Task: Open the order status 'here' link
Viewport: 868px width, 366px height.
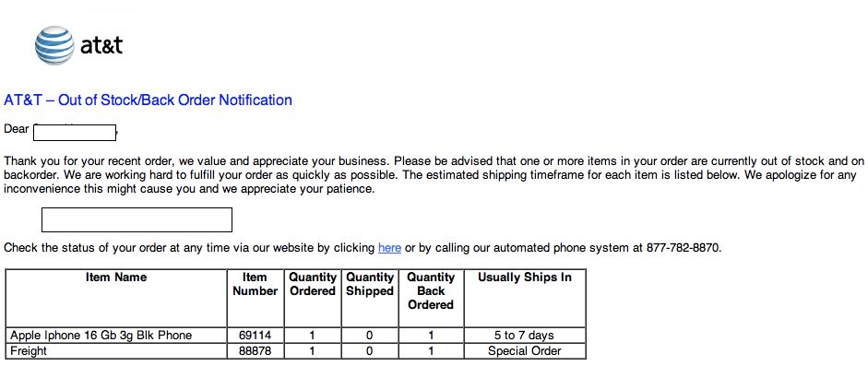Action: (x=389, y=248)
